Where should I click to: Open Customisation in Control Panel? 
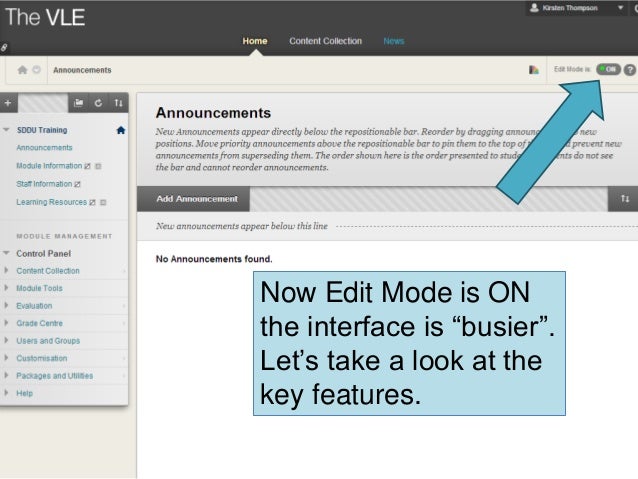pyautogui.click(x=42, y=358)
